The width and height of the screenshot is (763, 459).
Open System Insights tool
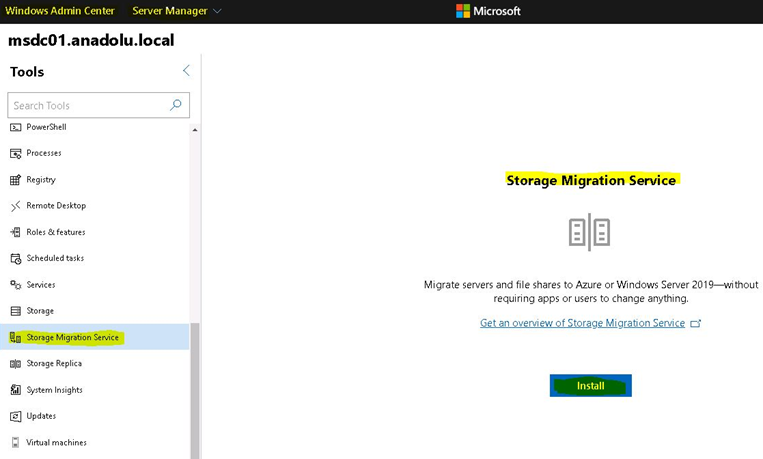(x=54, y=390)
